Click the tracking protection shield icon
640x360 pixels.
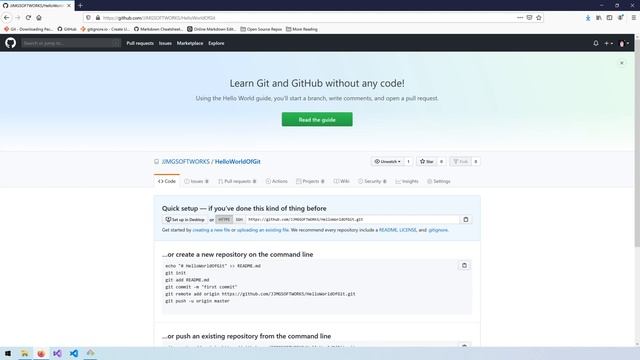tap(89, 18)
